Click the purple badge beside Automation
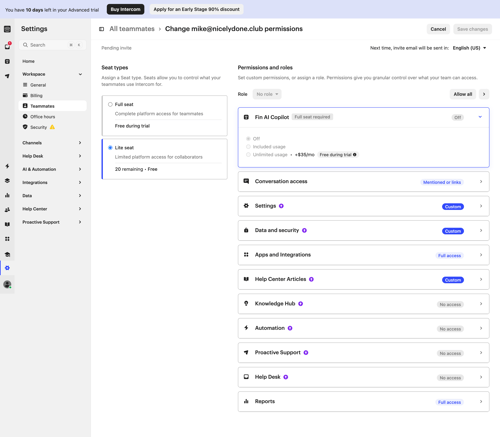The width and height of the screenshot is (500, 437). tap(290, 328)
